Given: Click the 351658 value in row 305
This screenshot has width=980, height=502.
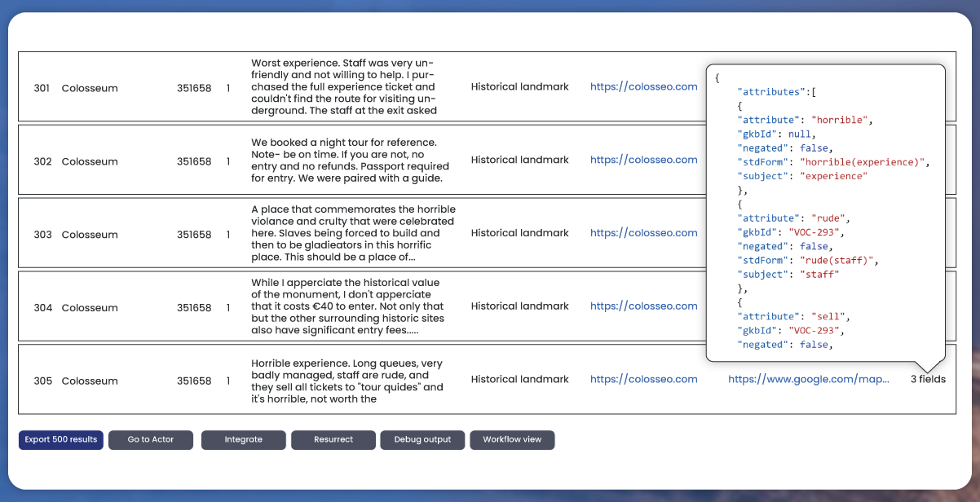Looking at the screenshot, I should (194, 381).
